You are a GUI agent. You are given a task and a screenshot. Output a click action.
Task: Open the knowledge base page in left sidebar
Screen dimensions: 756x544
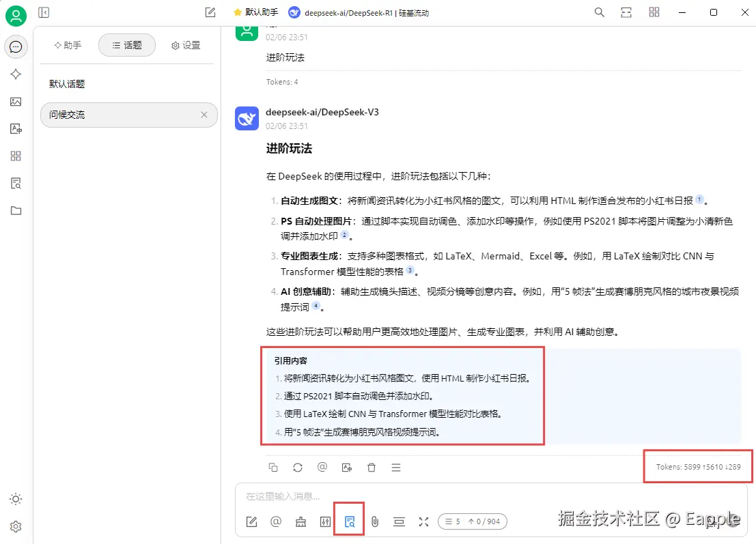pyautogui.click(x=16, y=183)
